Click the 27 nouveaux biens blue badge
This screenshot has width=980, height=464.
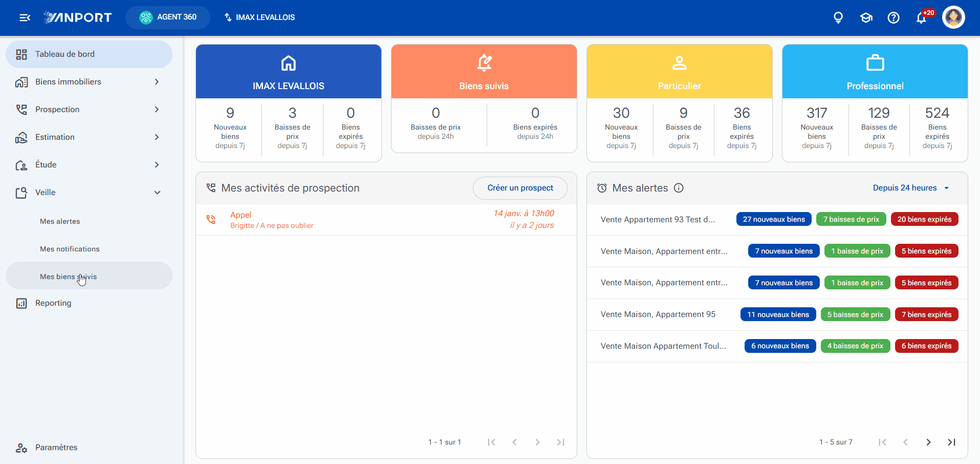tap(774, 219)
